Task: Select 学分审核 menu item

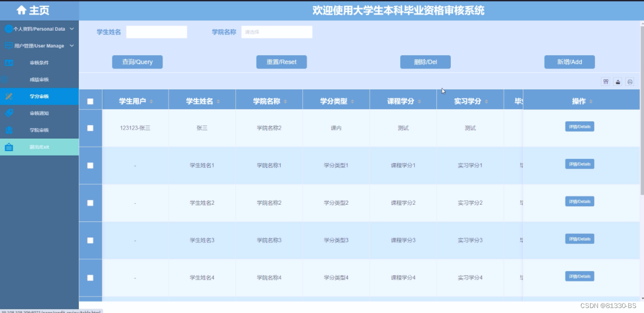Action: pos(39,96)
